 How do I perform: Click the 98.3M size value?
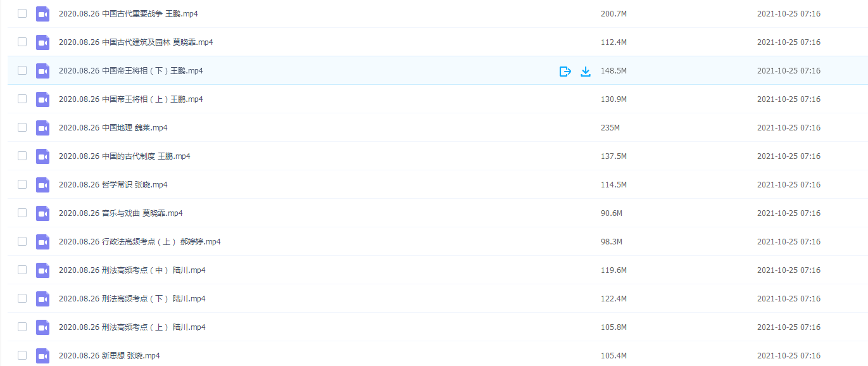click(x=612, y=242)
